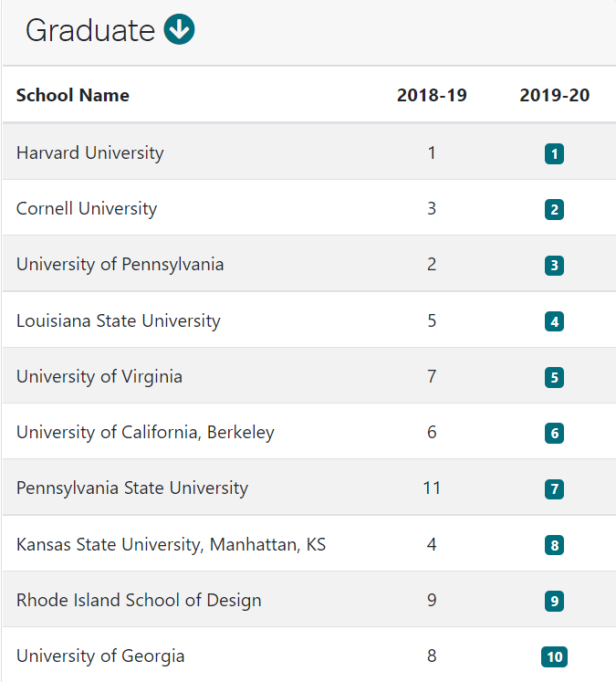Select the Harvard University row name
The width and height of the screenshot is (616, 682).
tap(89, 152)
